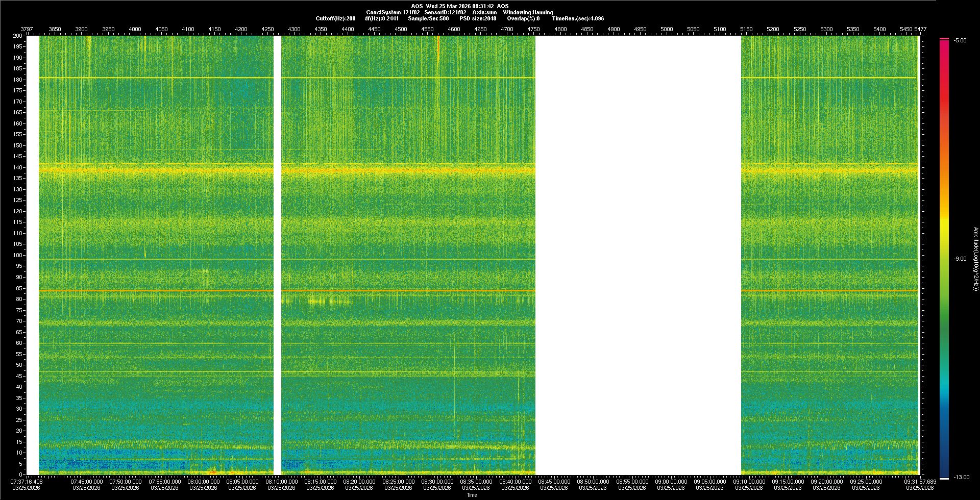Click inside the large white data gap
Image resolution: width=980 pixels, height=500 pixels.
[x=638, y=255]
